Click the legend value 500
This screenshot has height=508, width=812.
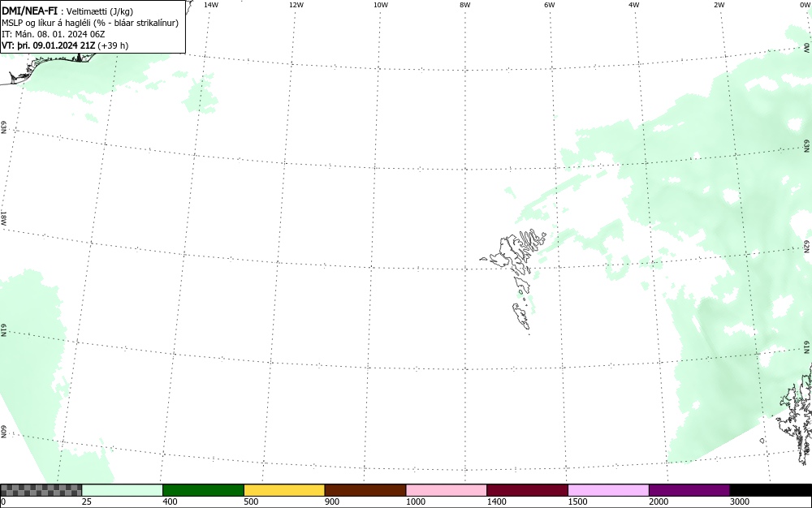pyautogui.click(x=251, y=502)
